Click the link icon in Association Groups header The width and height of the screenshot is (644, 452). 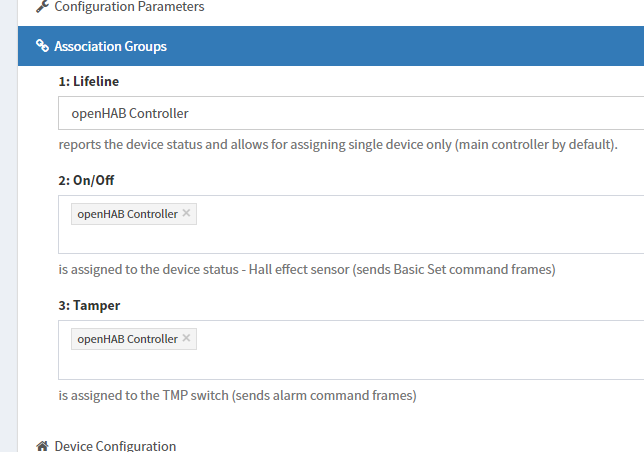(x=42, y=46)
